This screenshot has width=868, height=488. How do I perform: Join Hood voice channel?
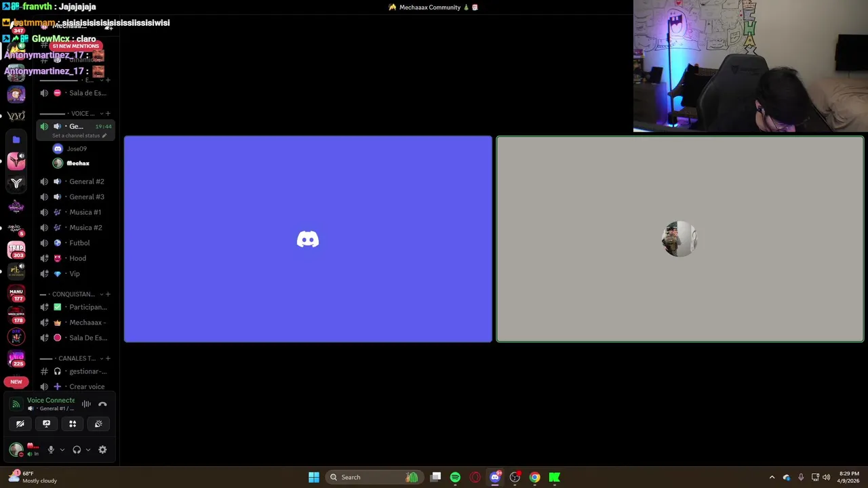point(76,258)
